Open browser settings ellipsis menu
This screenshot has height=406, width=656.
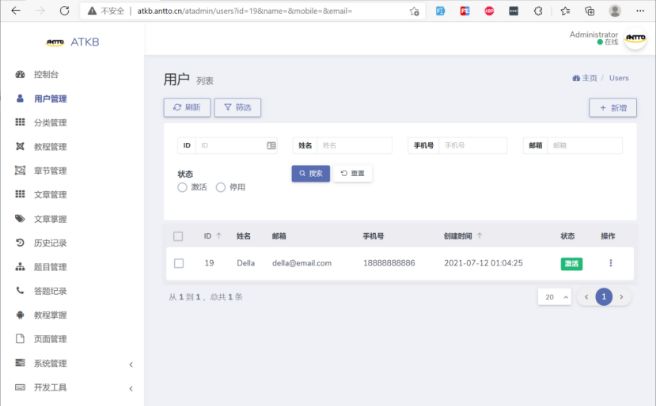point(640,11)
